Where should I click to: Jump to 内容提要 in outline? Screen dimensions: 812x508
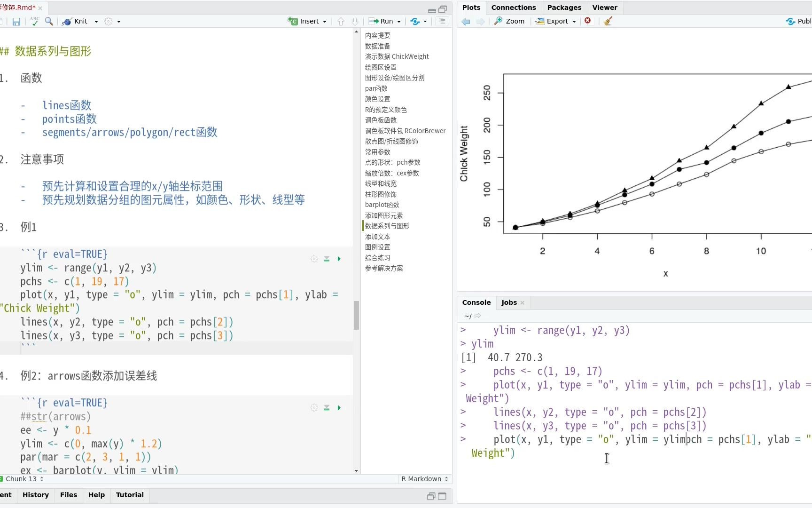(377, 36)
